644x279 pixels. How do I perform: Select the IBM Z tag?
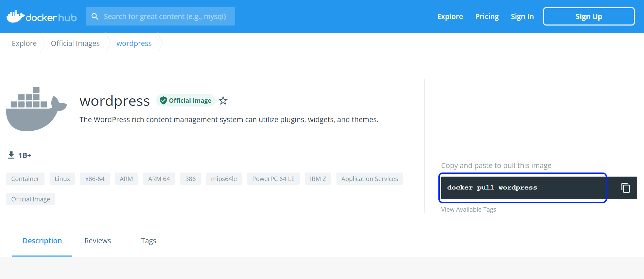coord(318,179)
